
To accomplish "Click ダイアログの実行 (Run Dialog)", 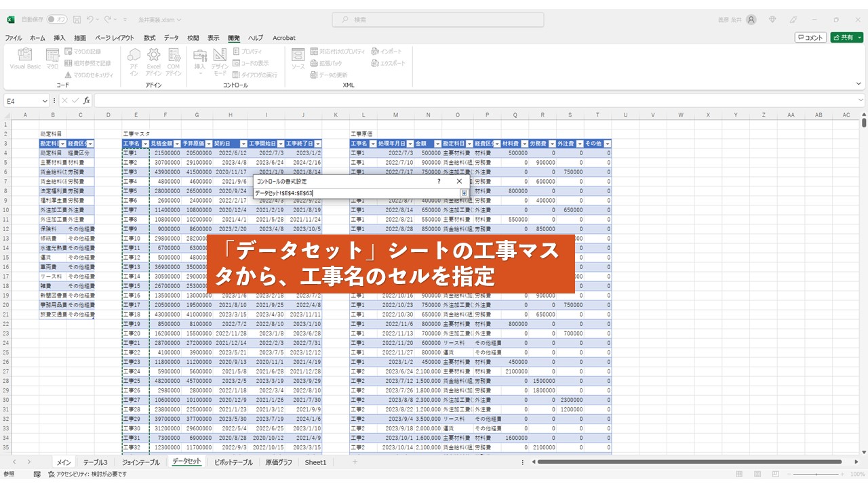I will pyautogui.click(x=254, y=75).
